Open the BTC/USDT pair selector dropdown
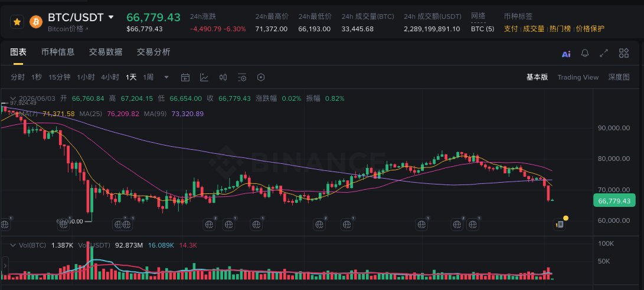Screen dimensions: 644x290 (x=111, y=17)
